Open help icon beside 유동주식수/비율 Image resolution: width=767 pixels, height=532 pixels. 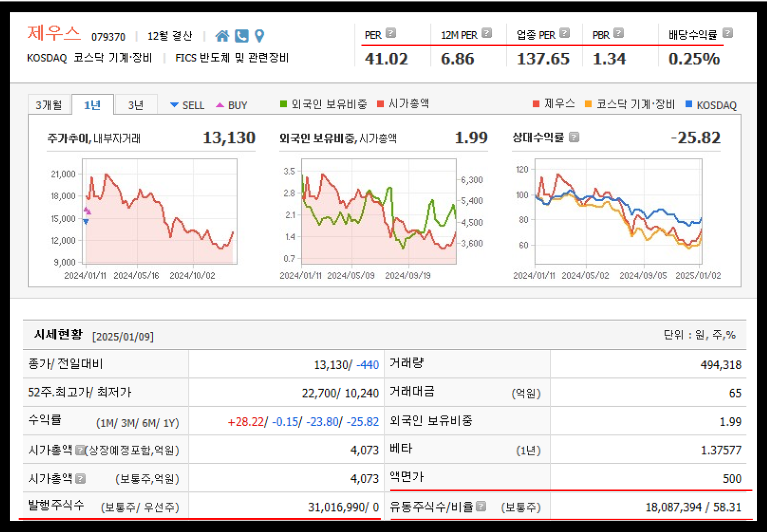click(x=481, y=506)
